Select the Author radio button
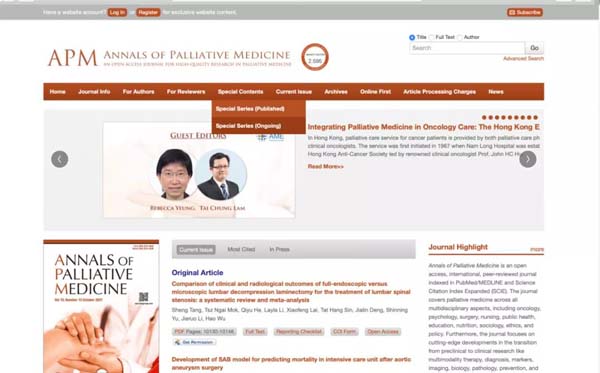The width and height of the screenshot is (600, 373). (460, 37)
